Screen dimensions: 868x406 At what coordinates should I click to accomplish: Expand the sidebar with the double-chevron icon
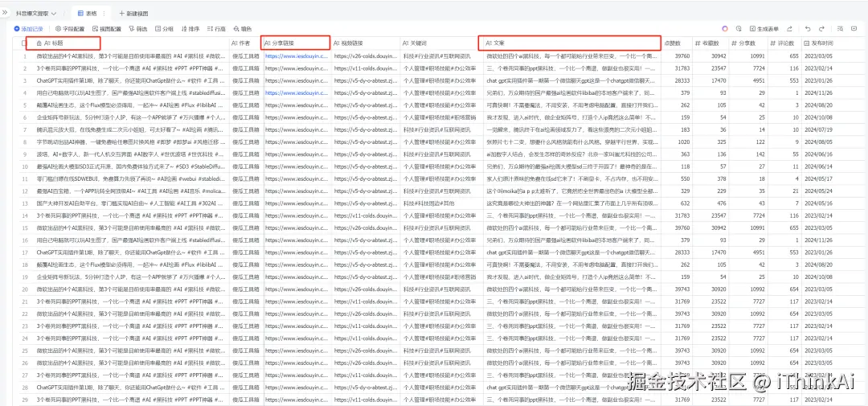coord(6,12)
